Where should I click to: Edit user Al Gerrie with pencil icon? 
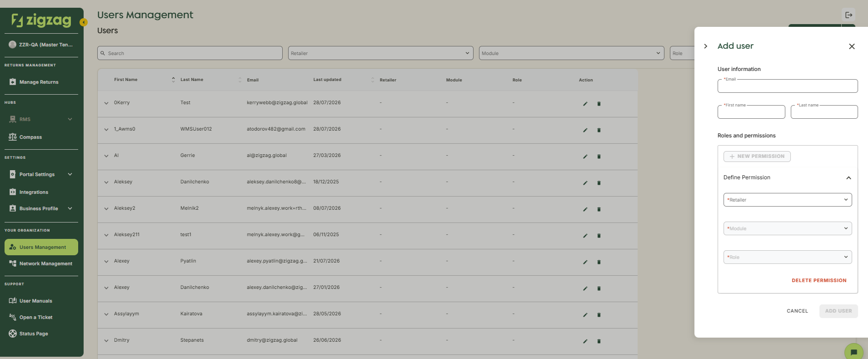click(x=585, y=157)
